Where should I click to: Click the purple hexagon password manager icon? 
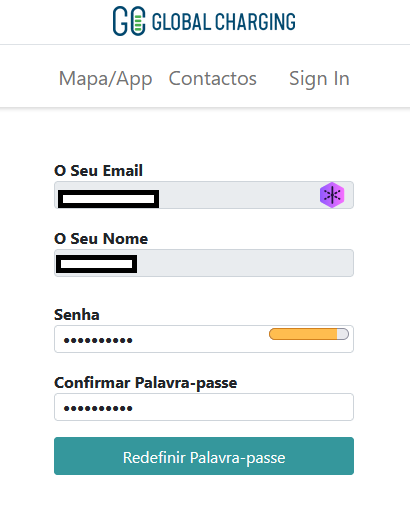(332, 195)
